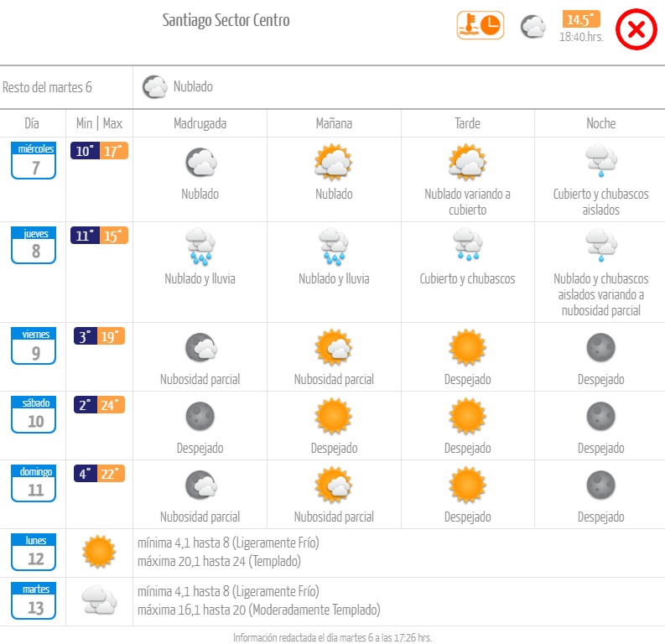Select the sábado 10 calendar tile
This screenshot has height=644, width=665.
coord(34,414)
